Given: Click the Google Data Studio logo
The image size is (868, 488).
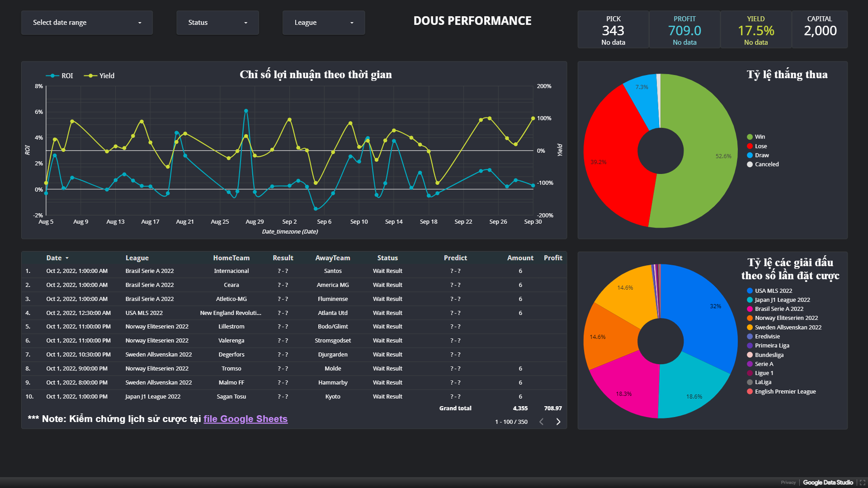Looking at the screenshot, I should 828,483.
